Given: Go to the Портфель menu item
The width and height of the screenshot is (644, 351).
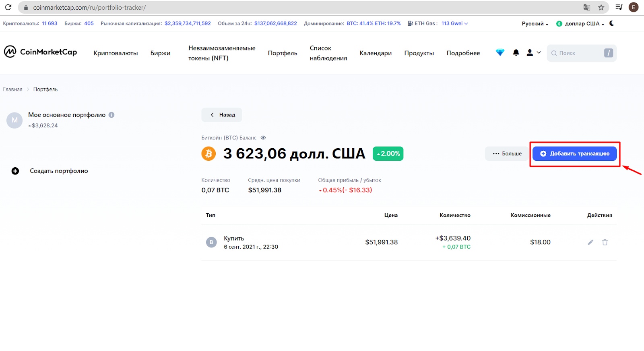Looking at the screenshot, I should 283,53.
